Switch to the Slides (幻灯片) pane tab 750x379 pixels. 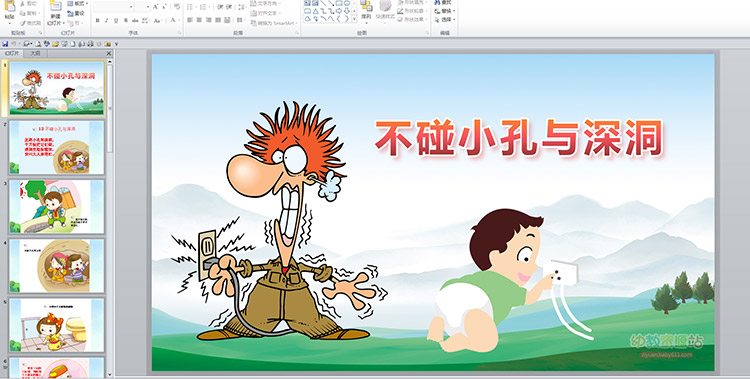click(12, 54)
